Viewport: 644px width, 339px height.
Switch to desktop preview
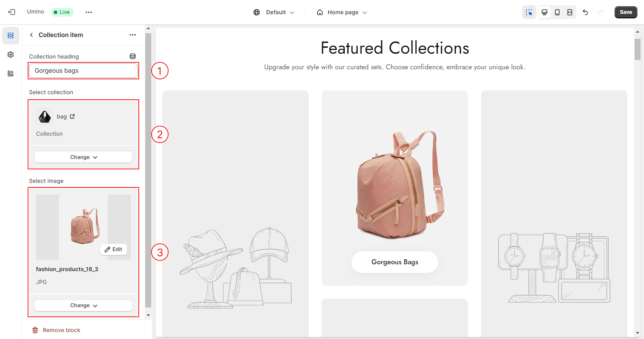pyautogui.click(x=544, y=12)
